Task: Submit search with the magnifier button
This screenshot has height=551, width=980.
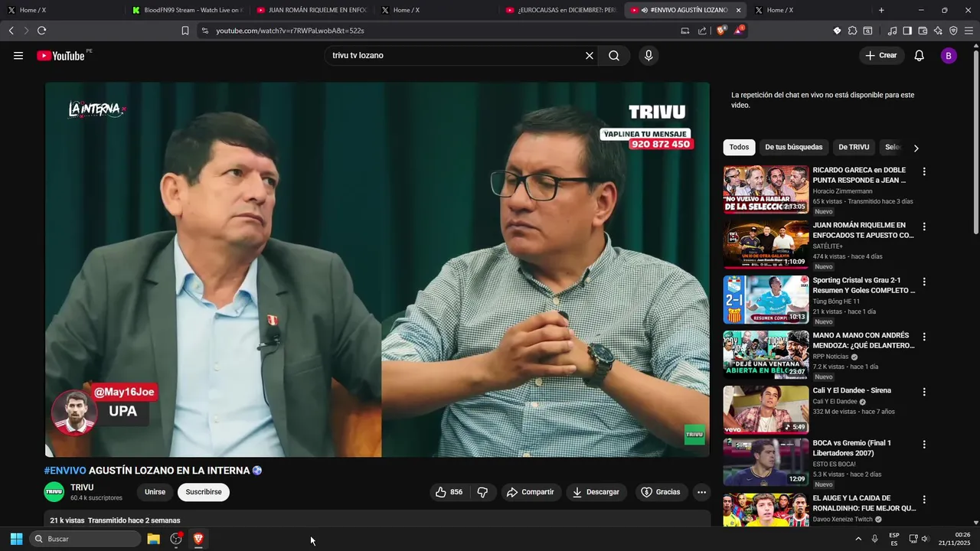Action: point(614,56)
